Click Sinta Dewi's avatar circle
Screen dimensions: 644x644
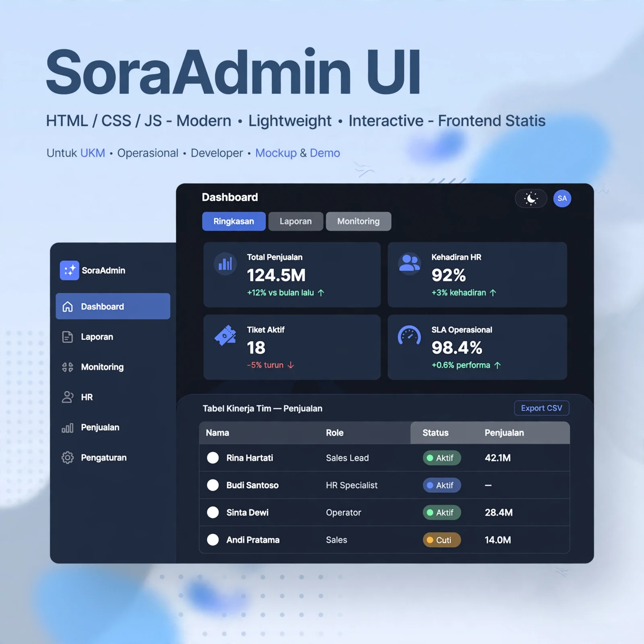pyautogui.click(x=213, y=512)
